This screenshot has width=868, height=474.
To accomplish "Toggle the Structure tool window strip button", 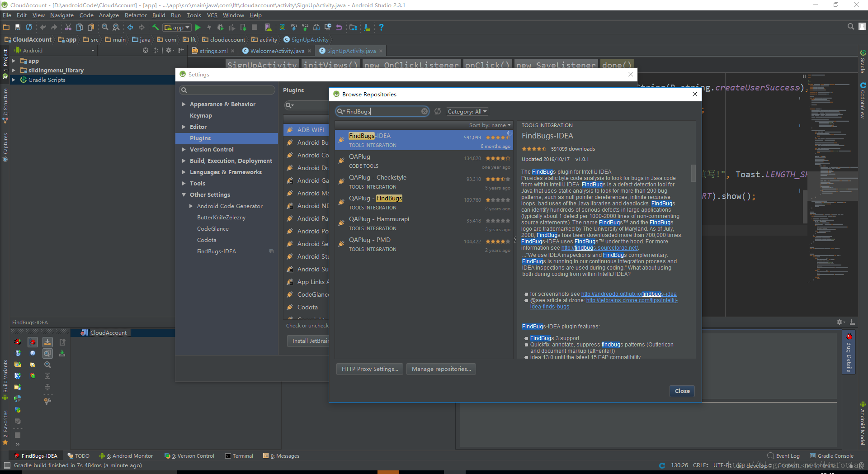I will (5, 105).
